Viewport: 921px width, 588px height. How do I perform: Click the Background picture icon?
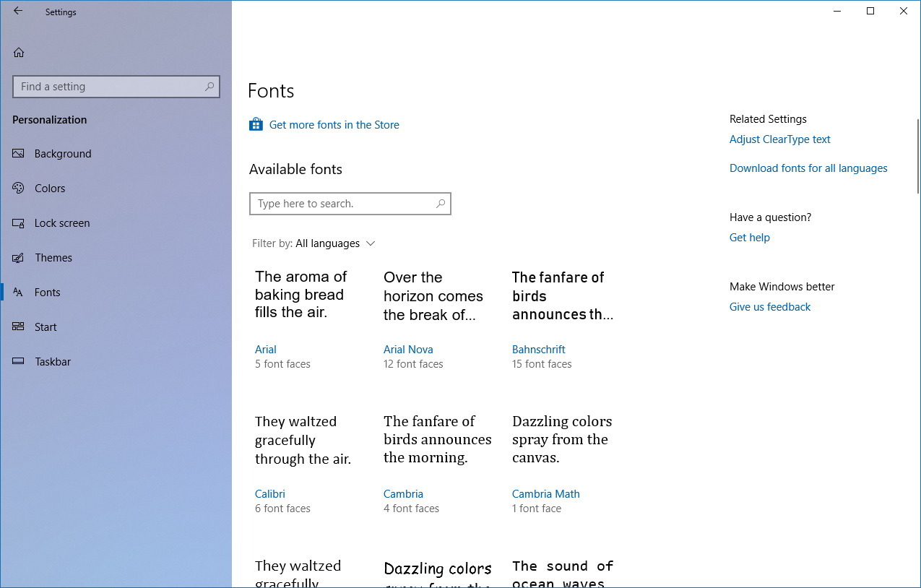pos(19,153)
